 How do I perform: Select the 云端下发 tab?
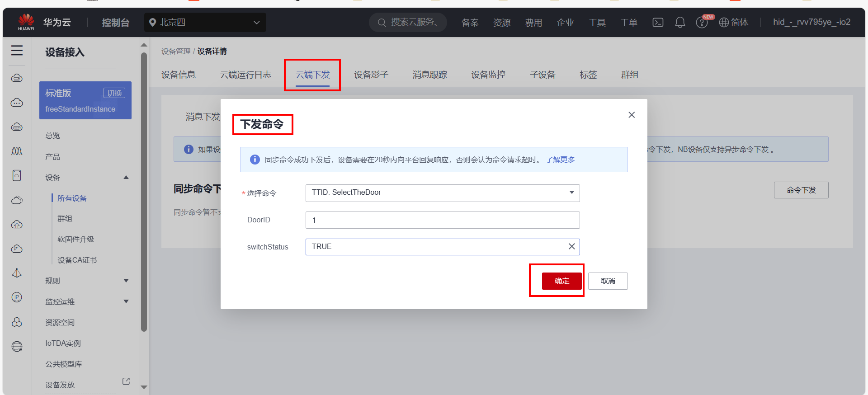(312, 75)
